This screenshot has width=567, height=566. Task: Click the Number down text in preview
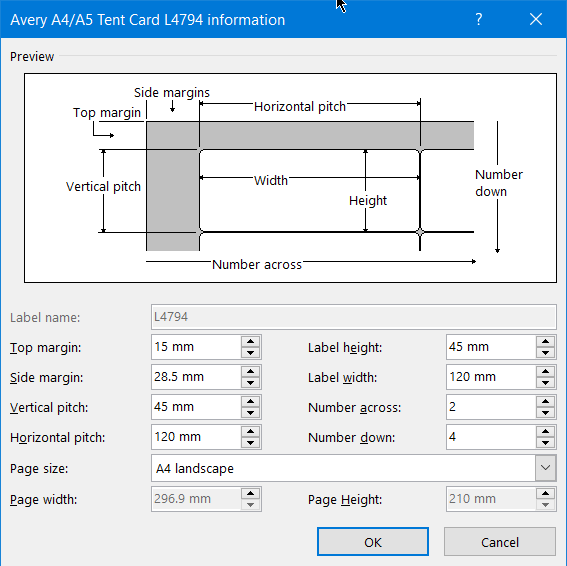pyautogui.click(x=499, y=183)
